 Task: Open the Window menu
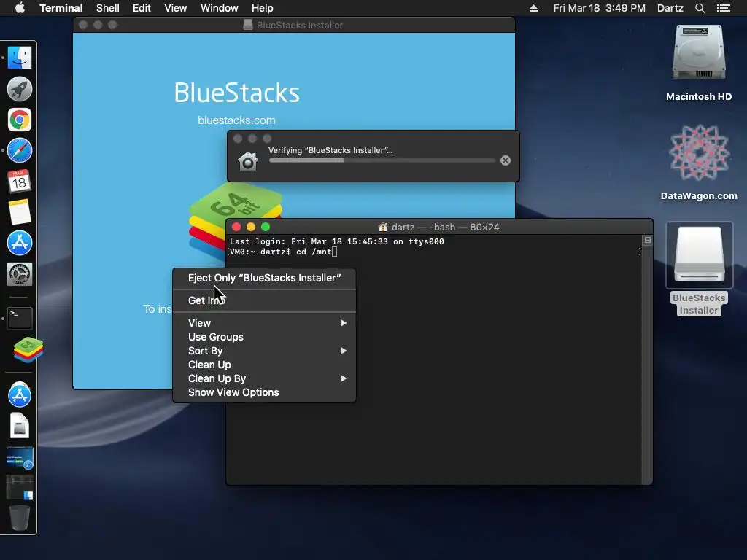coord(219,8)
